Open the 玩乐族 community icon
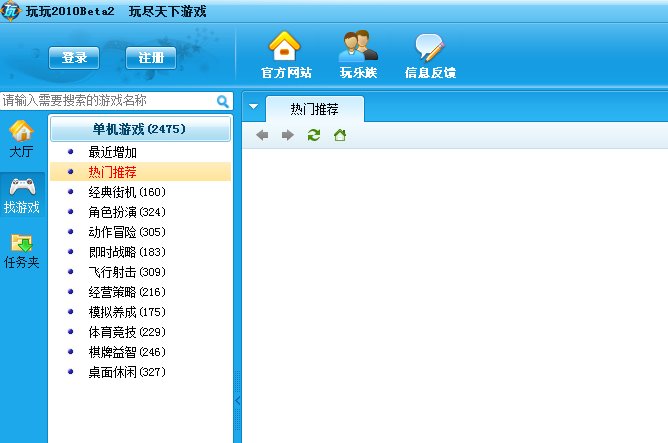 (358, 47)
